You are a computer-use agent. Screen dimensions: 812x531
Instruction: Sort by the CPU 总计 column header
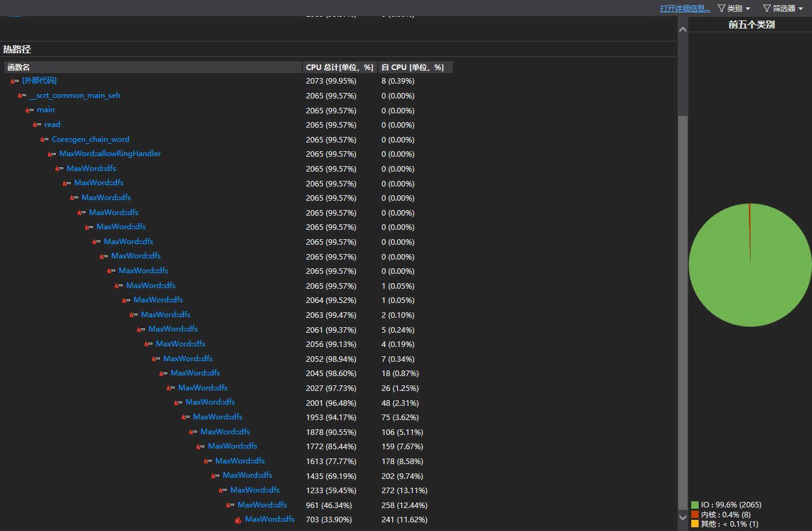pyautogui.click(x=340, y=67)
